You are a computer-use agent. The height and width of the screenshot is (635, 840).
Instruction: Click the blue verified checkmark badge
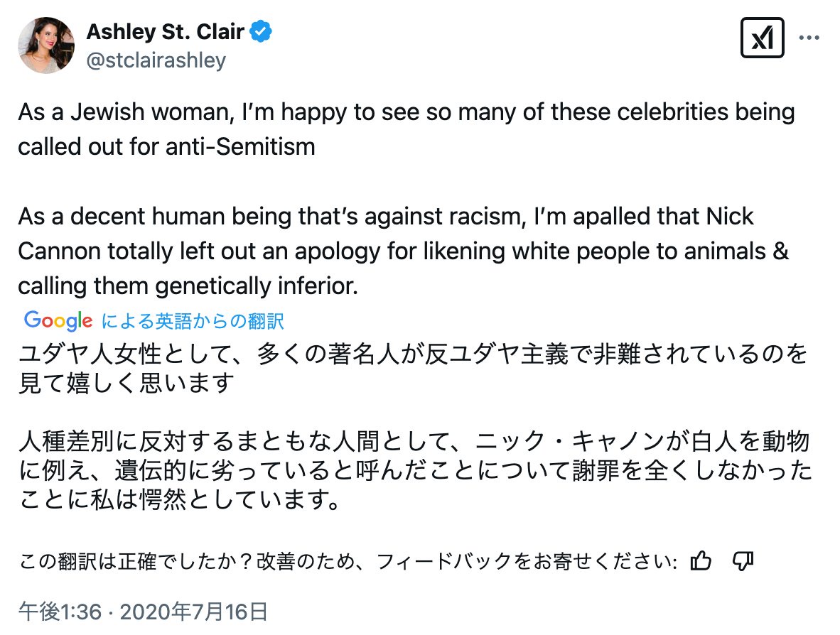262,32
